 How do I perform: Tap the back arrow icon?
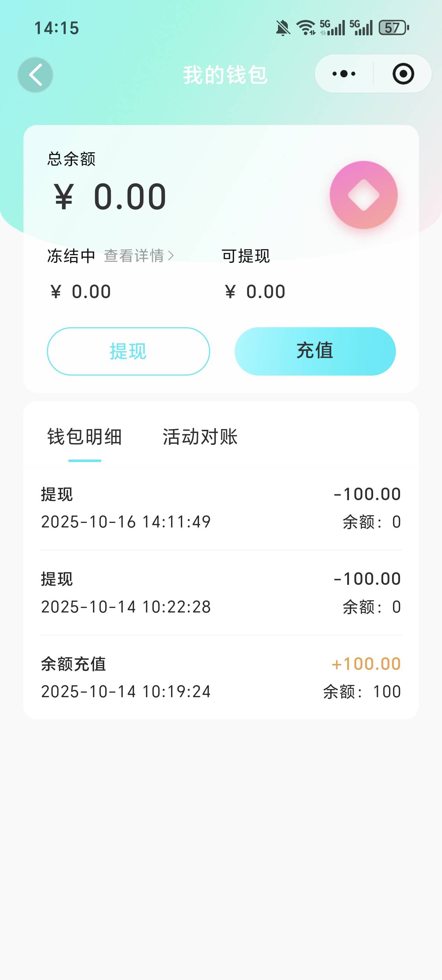(35, 75)
